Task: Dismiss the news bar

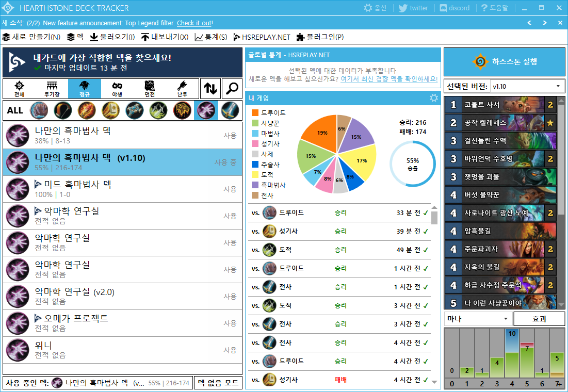Action: coord(560,23)
